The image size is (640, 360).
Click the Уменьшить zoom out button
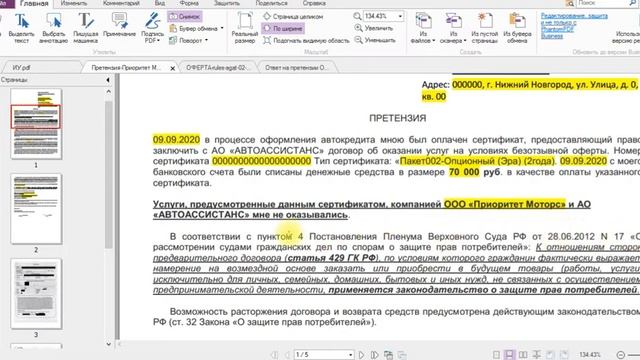tap(375, 40)
